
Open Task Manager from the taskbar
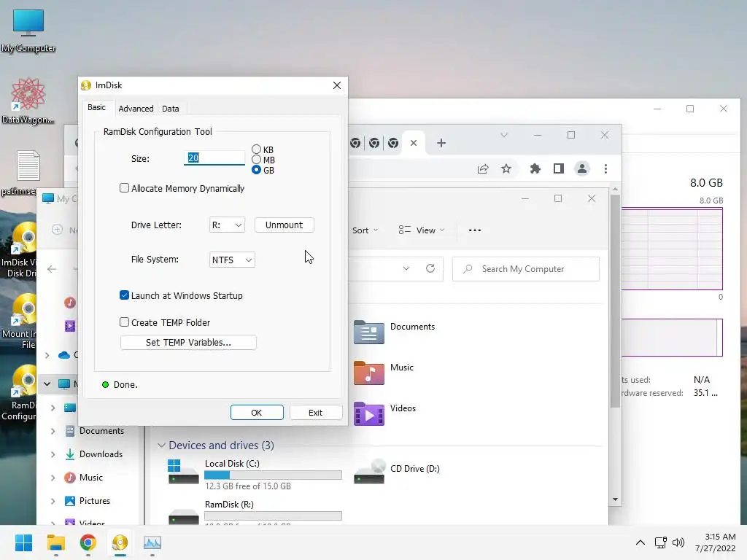152,542
